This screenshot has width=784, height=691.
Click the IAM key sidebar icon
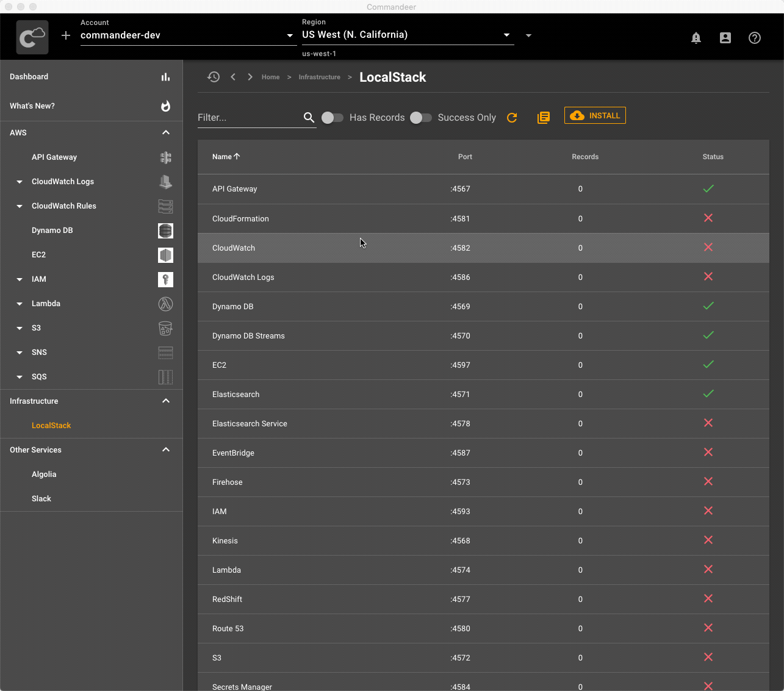point(165,279)
